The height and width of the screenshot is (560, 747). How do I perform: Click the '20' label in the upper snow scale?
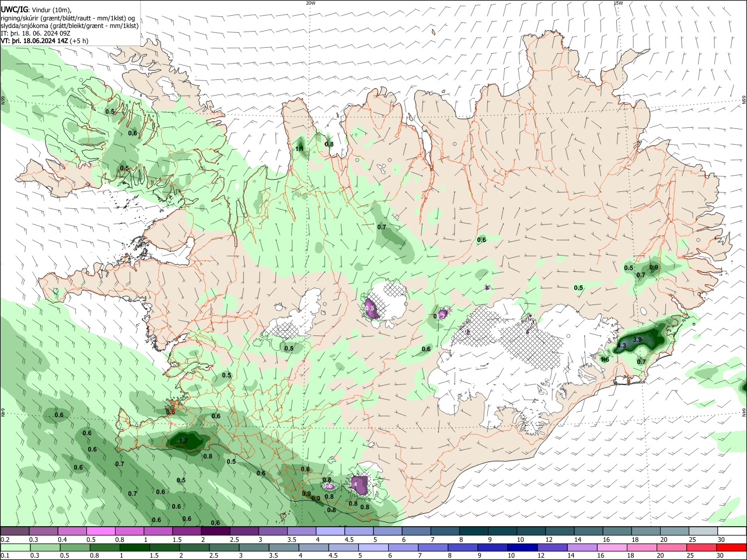(664, 540)
